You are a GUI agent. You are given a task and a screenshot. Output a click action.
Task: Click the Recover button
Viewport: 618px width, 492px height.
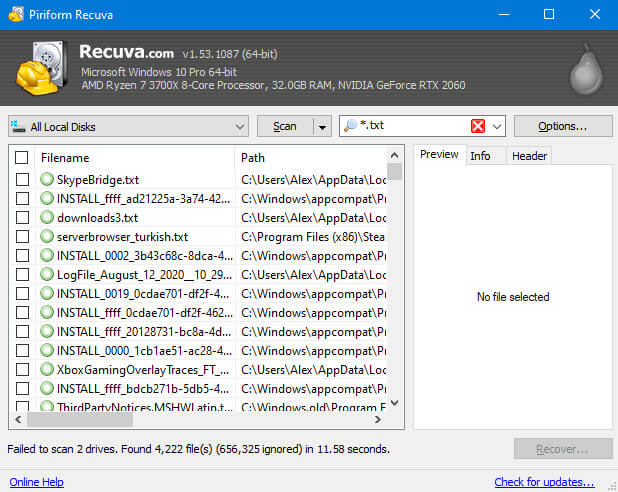click(x=563, y=449)
